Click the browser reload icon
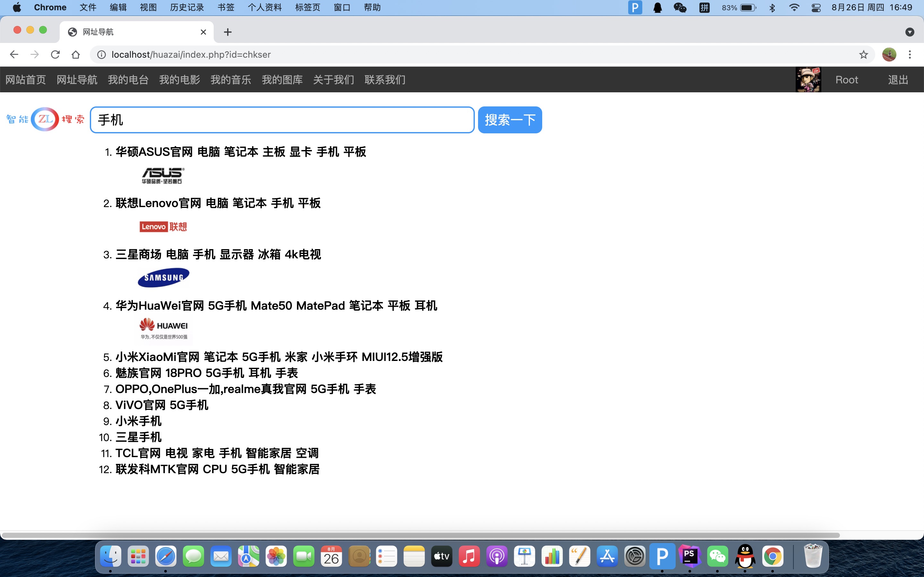This screenshot has width=924, height=577. [56, 54]
